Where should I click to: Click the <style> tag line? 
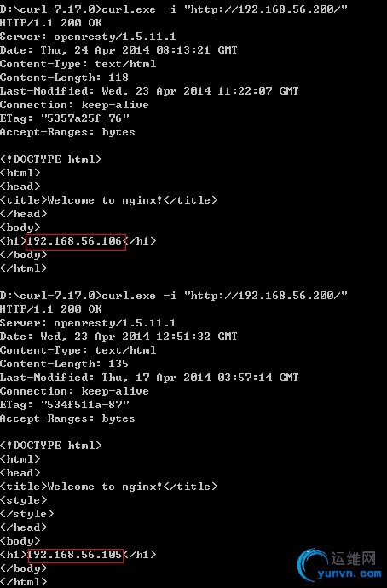[x=24, y=500]
